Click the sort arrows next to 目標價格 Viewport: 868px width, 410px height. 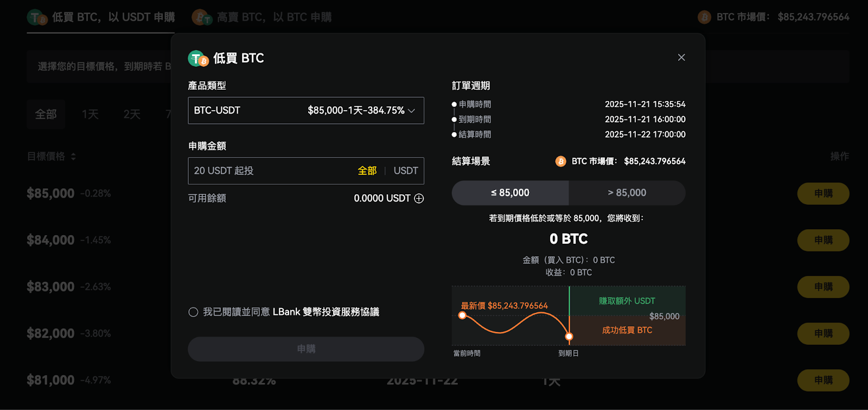pyautogui.click(x=73, y=156)
